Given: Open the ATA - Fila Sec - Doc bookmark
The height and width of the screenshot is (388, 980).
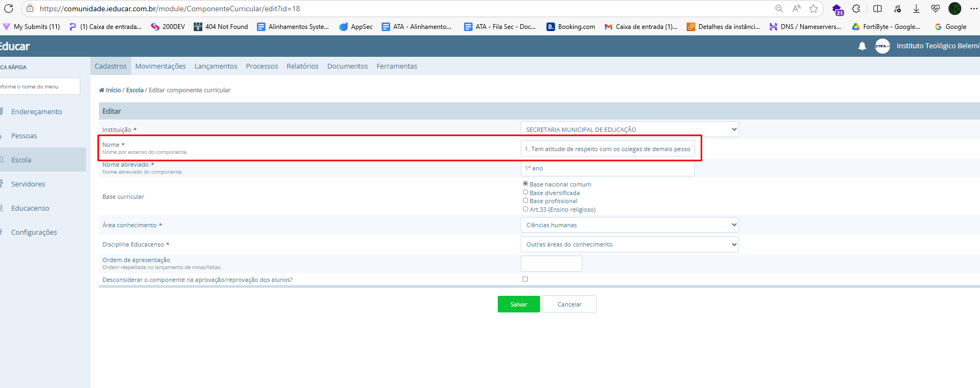Looking at the screenshot, I should coord(500,27).
